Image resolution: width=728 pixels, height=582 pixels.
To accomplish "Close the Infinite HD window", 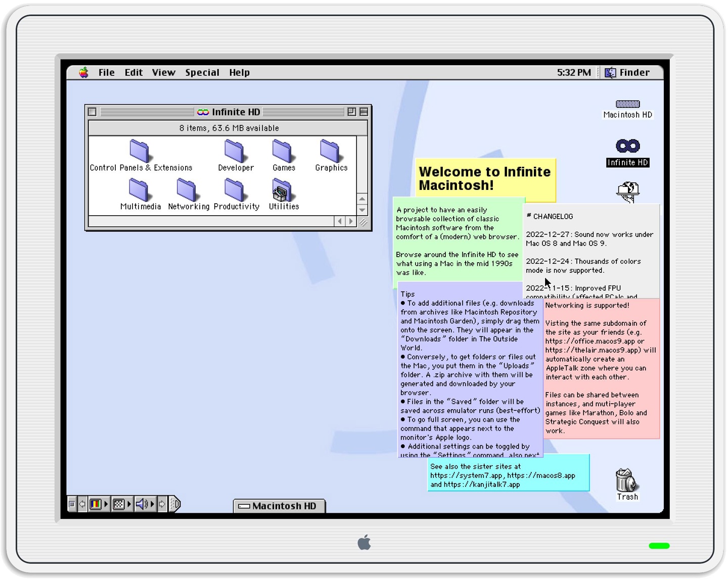I will (92, 112).
